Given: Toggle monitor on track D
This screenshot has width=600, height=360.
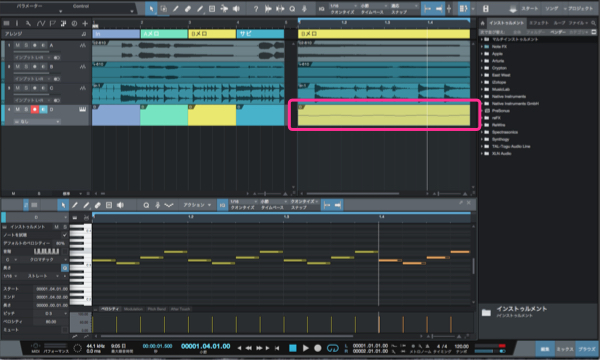Looking at the screenshot, I should tap(43, 109).
